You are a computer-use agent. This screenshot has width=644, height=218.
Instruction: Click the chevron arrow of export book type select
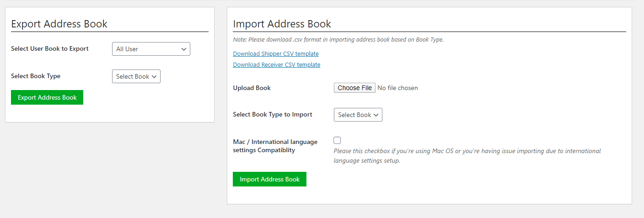154,76
